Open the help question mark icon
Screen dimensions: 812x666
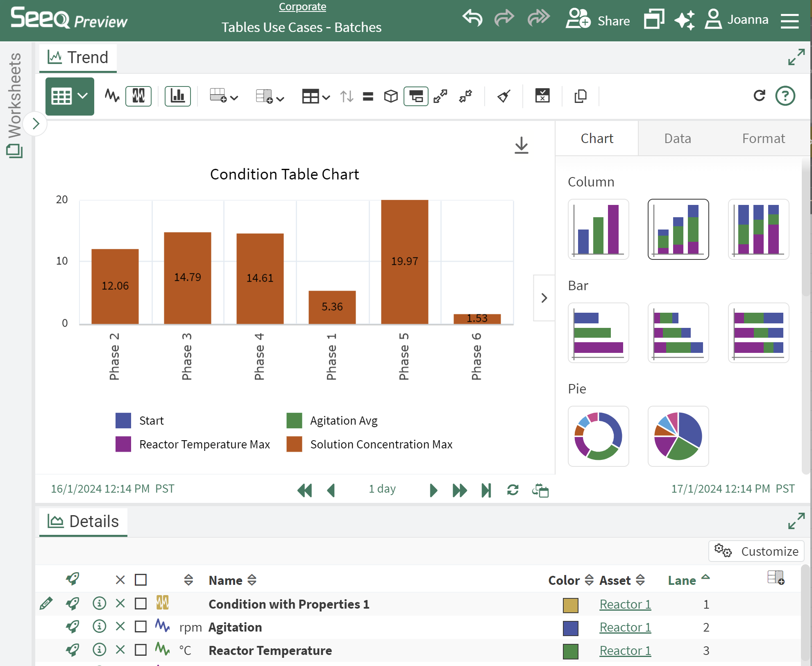(x=785, y=96)
